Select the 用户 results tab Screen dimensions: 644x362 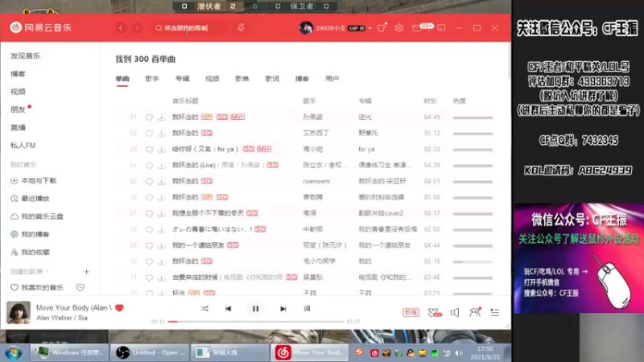(x=332, y=78)
